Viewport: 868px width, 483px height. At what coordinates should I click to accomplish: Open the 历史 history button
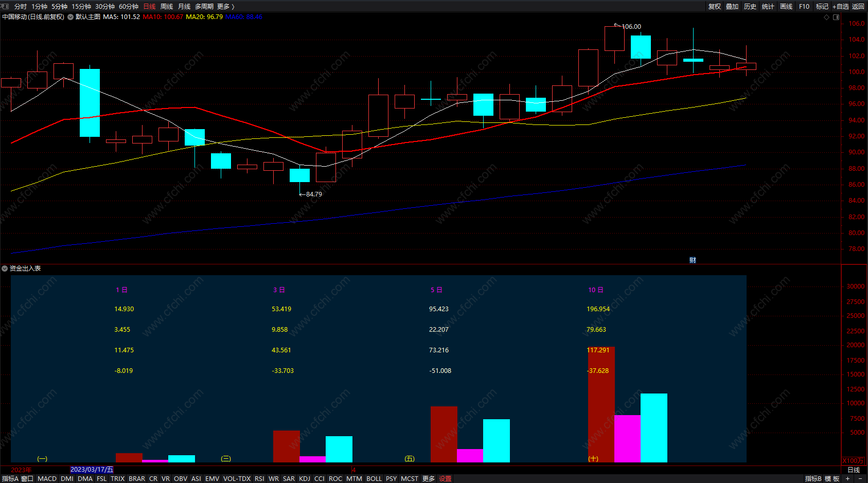pos(750,7)
